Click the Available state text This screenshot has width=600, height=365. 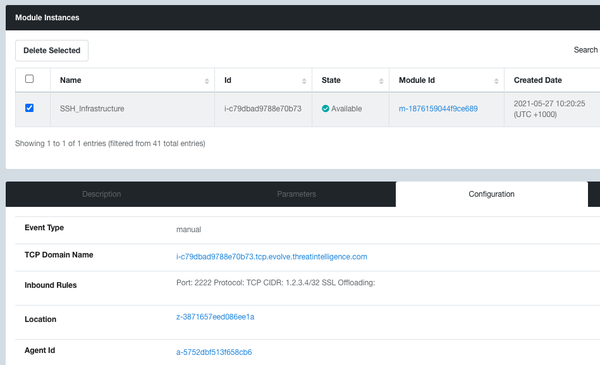click(x=346, y=109)
